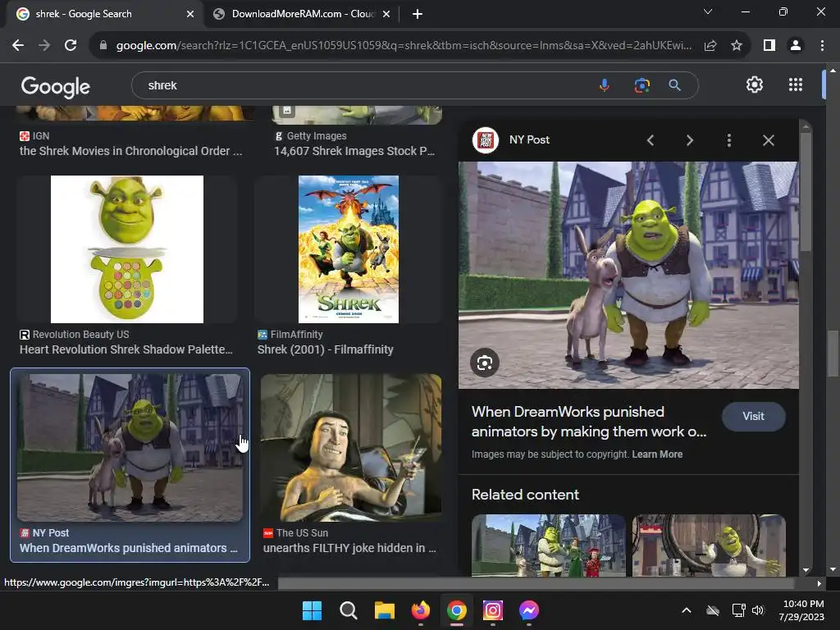Image resolution: width=840 pixels, height=630 pixels.
Task: Open Shrek 2001 Filmaffinity poster thumbnail
Action: tap(348, 249)
